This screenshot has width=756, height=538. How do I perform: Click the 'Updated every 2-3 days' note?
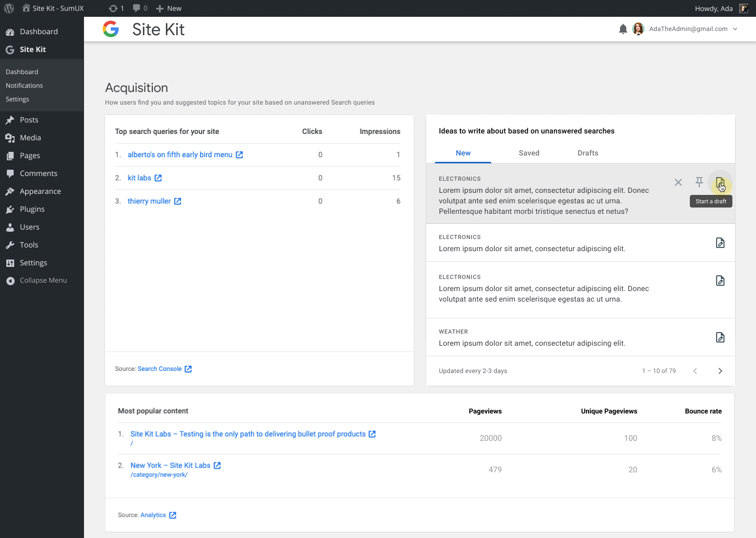pos(472,371)
